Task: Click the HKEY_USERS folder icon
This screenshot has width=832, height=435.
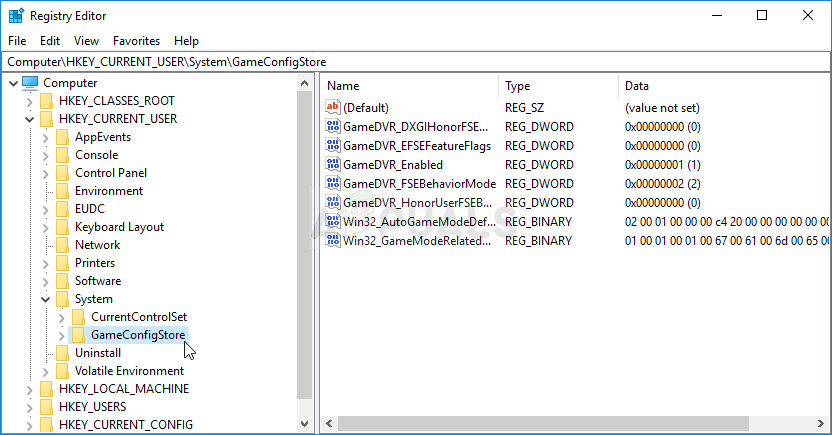Action: [x=47, y=407]
